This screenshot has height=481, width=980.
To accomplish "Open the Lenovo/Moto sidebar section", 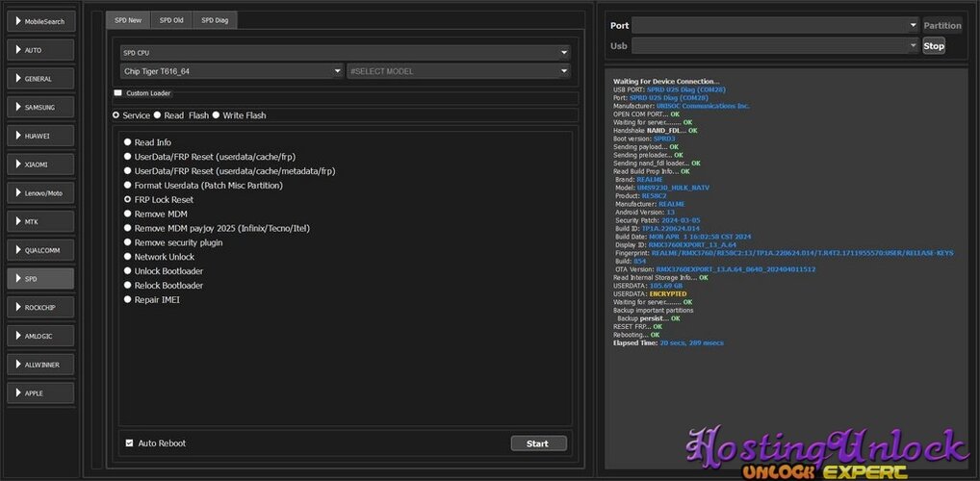I will point(40,193).
